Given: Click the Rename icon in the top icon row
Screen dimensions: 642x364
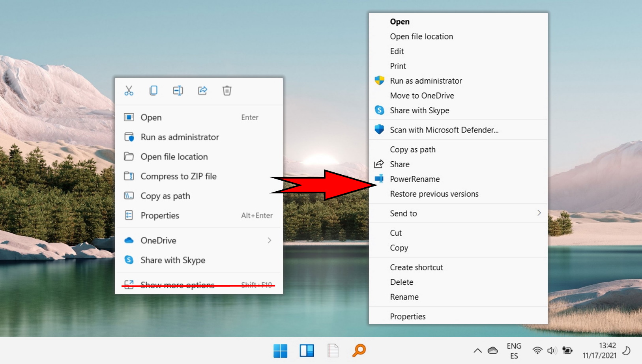Looking at the screenshot, I should click(x=178, y=91).
